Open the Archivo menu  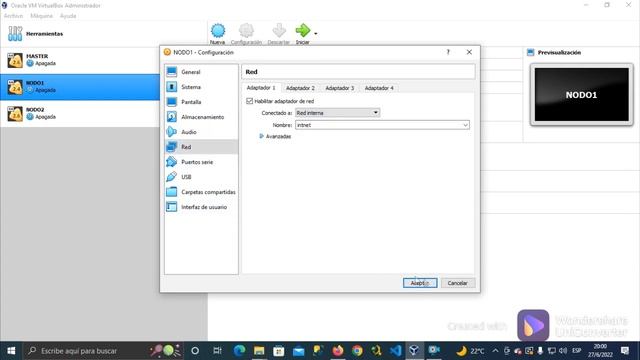click(x=13, y=16)
